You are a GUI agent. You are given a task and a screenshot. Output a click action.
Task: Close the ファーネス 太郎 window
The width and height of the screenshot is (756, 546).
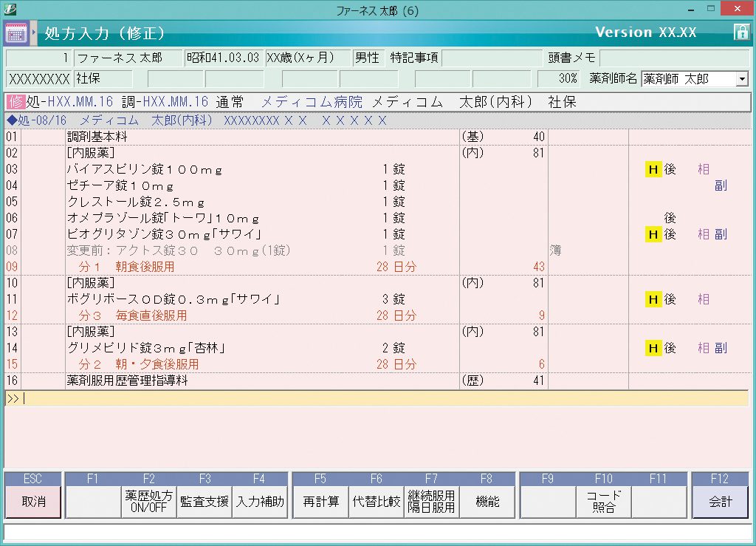pos(738,9)
